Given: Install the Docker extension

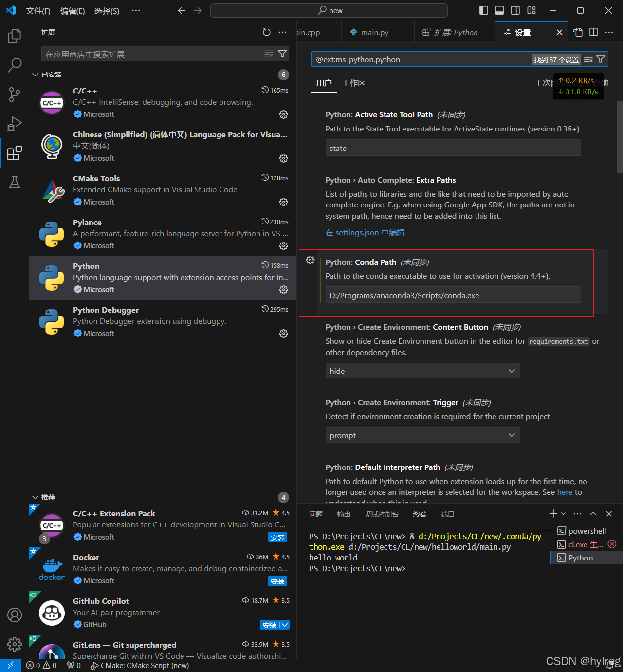Looking at the screenshot, I should (277, 581).
